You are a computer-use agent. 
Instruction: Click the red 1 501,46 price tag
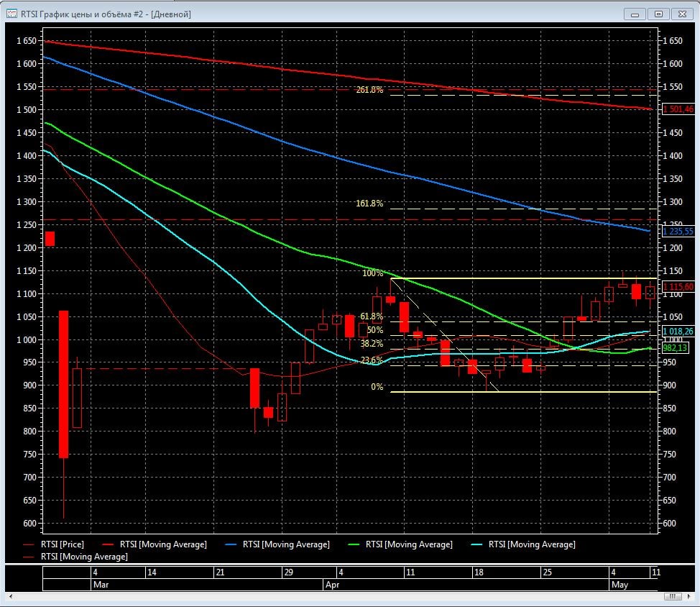678,109
